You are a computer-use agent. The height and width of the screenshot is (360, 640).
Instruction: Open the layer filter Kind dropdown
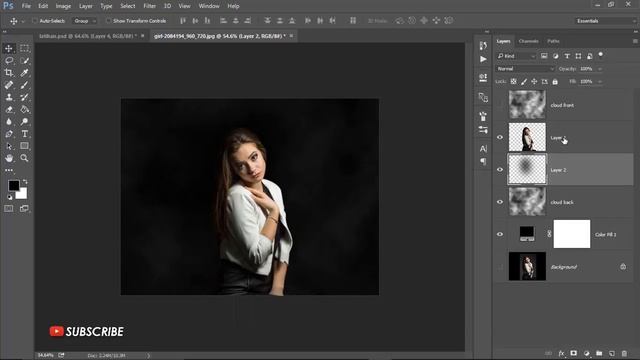516,56
